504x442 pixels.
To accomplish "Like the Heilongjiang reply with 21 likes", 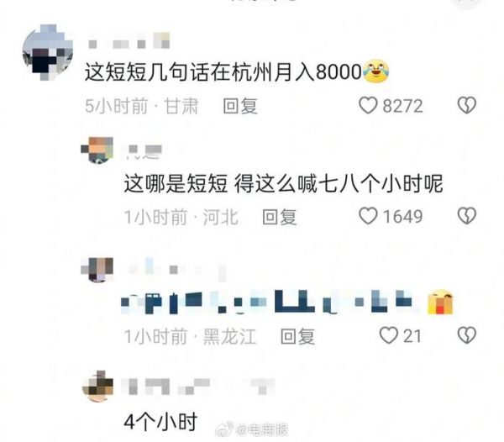I will tap(389, 335).
